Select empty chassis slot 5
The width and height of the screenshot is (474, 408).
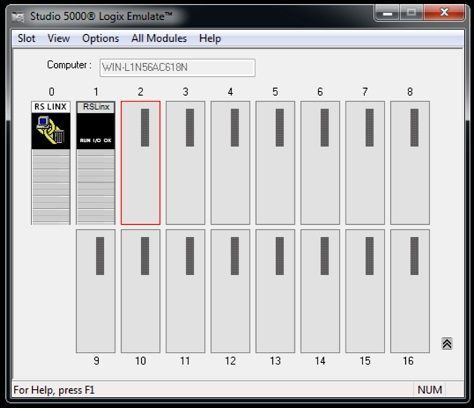click(x=275, y=163)
